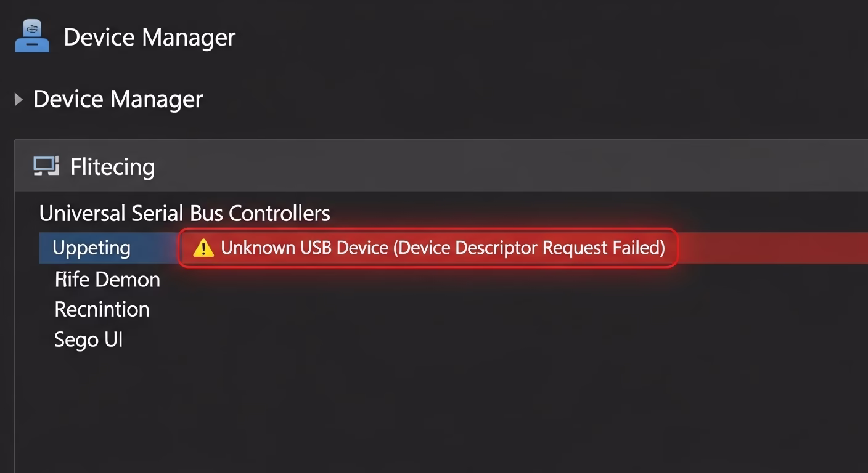Select the Unknown USB Device name text

pyautogui.click(x=304, y=248)
